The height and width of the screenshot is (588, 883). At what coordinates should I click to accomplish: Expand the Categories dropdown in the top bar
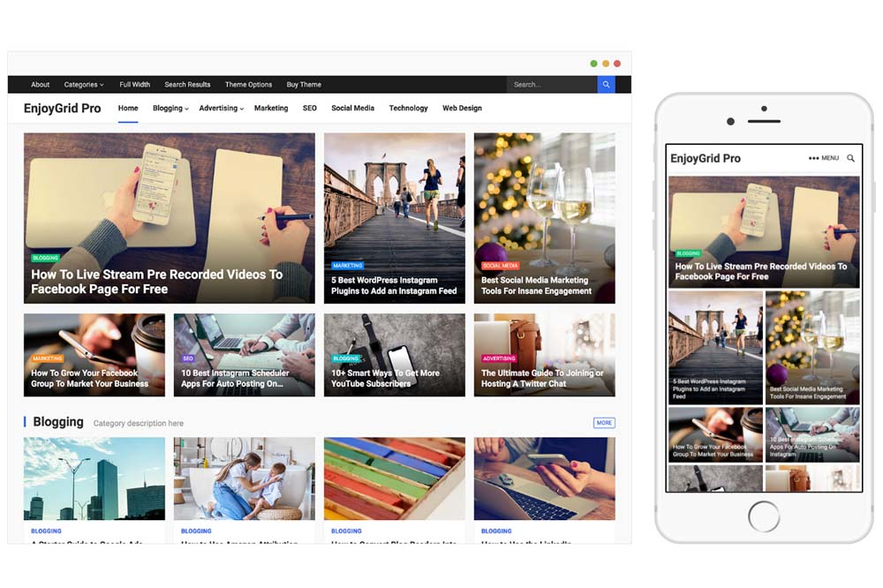pyautogui.click(x=83, y=84)
